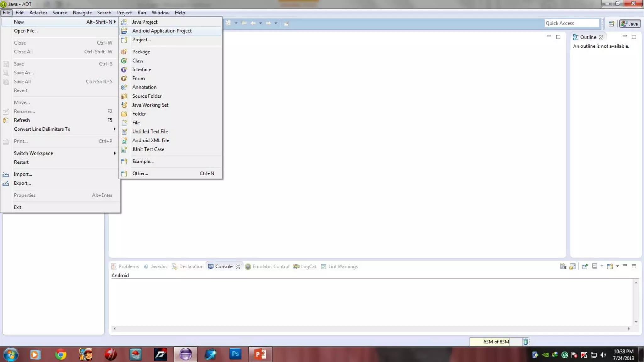Click the heap status memory bar
644x362 pixels.
(496, 342)
